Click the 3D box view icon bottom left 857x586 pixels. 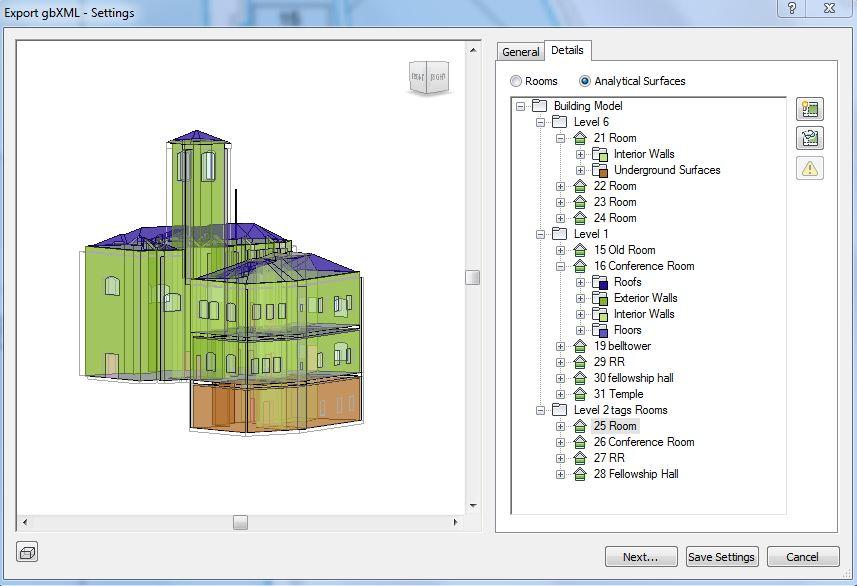click(27, 553)
